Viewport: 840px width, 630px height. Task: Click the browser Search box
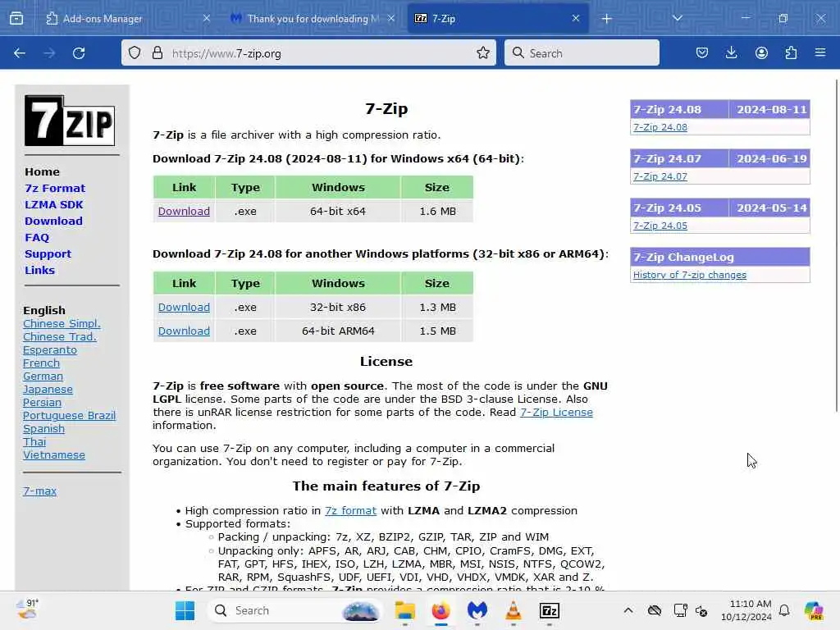pos(582,52)
